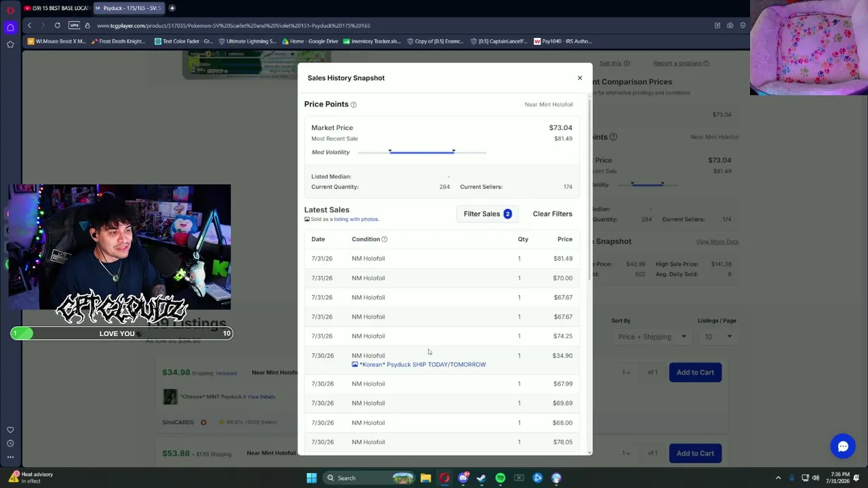868x488 pixels.
Task: Click Add to Cart for the $53.88 listing
Action: (695, 453)
